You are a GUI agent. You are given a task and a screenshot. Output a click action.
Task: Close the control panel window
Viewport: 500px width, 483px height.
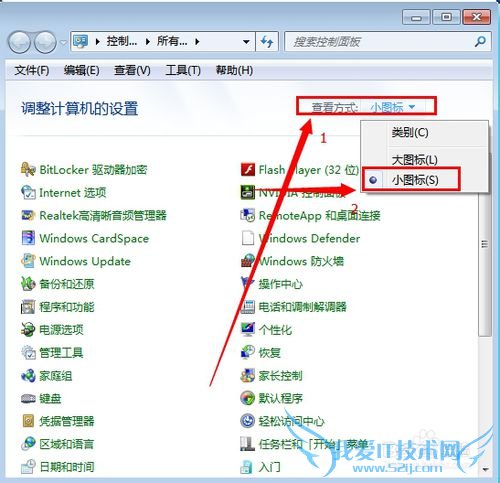pos(477,17)
